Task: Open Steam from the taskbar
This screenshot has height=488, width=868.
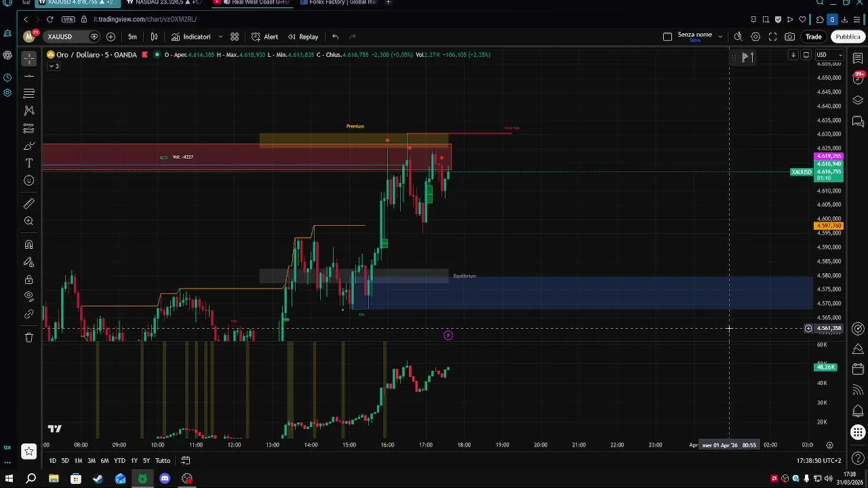Action: point(98,479)
